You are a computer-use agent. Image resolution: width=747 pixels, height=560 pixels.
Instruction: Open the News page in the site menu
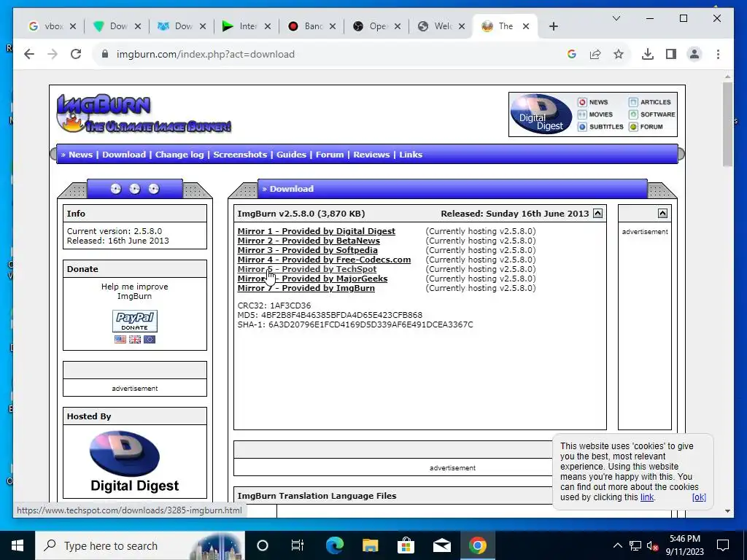point(80,155)
